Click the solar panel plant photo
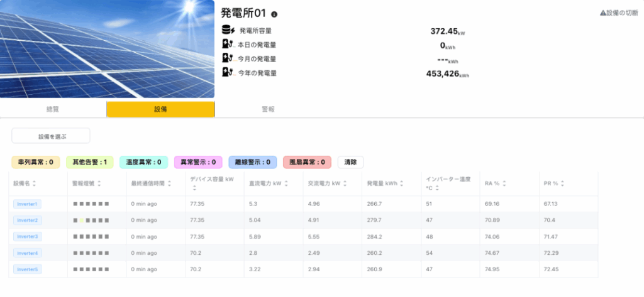The height and width of the screenshot is (297, 644). pos(107,49)
